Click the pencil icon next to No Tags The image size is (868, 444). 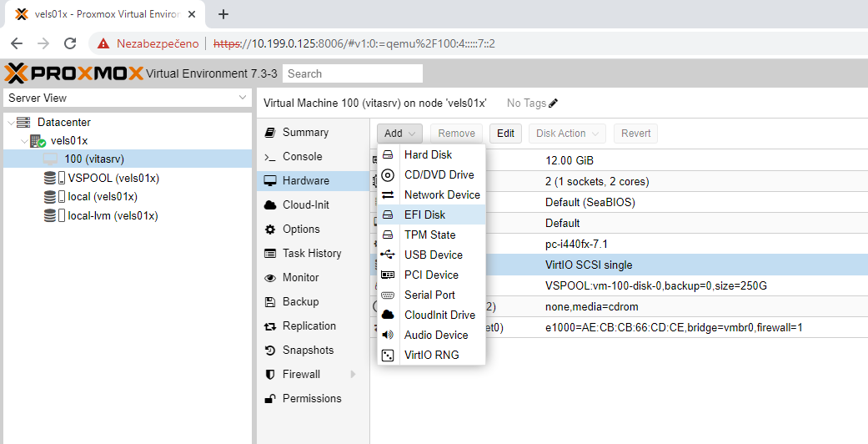click(554, 103)
